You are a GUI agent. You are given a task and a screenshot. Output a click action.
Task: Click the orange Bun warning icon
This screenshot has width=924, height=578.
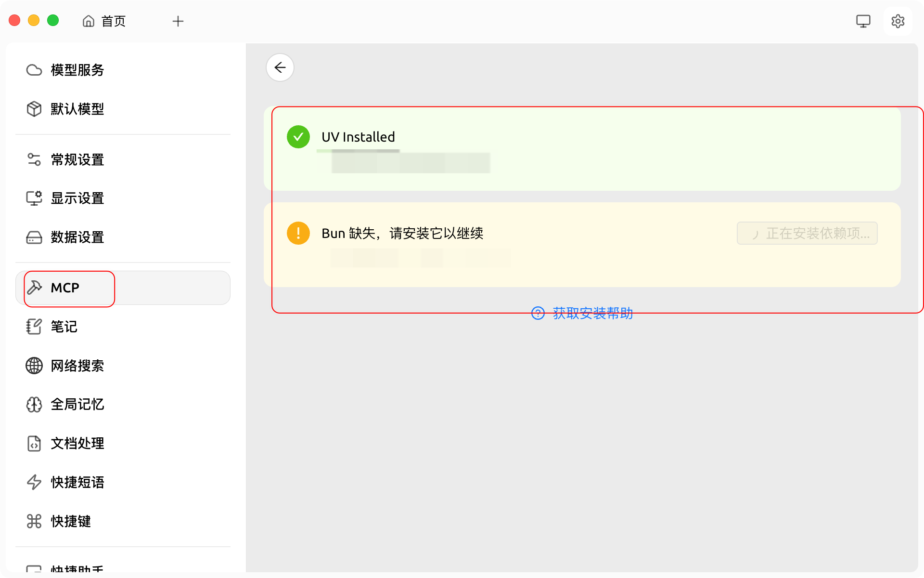point(298,233)
